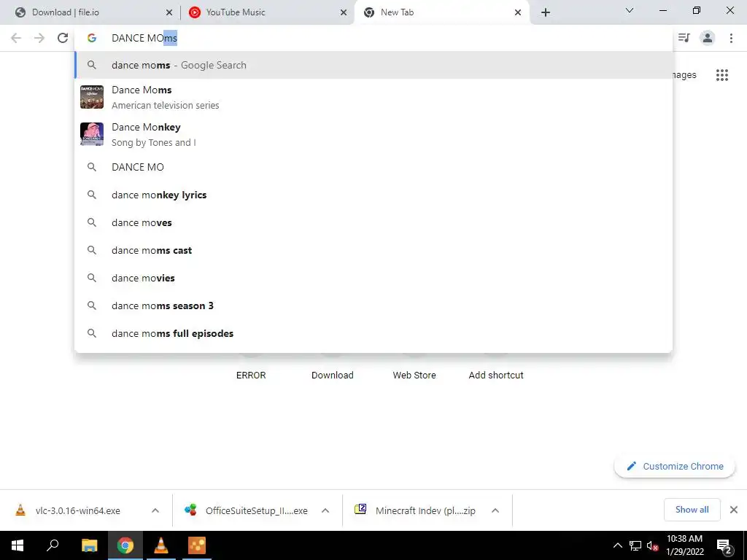Open the Chrome profile avatar
This screenshot has height=560, width=747.
pos(708,38)
